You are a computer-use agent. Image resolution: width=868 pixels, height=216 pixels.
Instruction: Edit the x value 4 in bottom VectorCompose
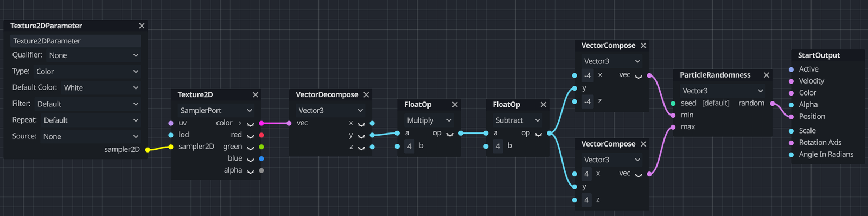pos(586,174)
